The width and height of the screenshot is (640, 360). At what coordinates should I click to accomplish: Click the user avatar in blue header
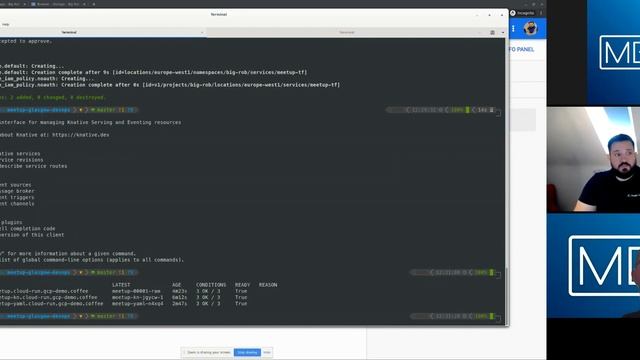click(x=531, y=29)
